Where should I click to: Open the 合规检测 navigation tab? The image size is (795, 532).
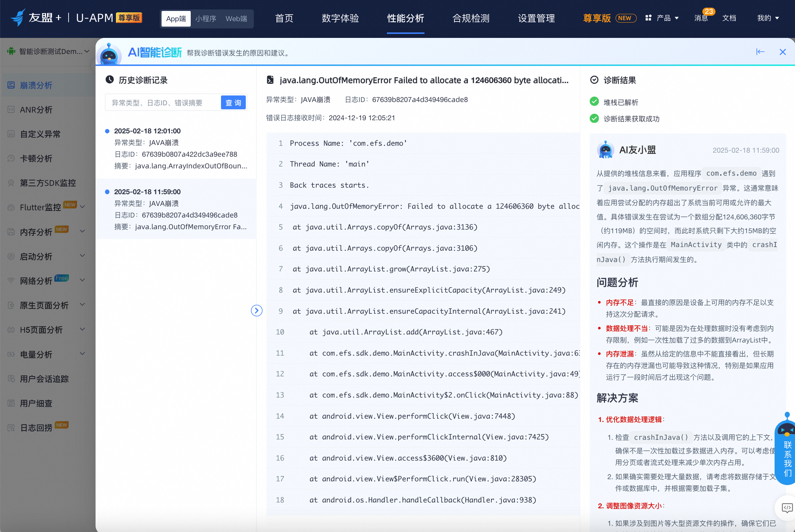[471, 18]
